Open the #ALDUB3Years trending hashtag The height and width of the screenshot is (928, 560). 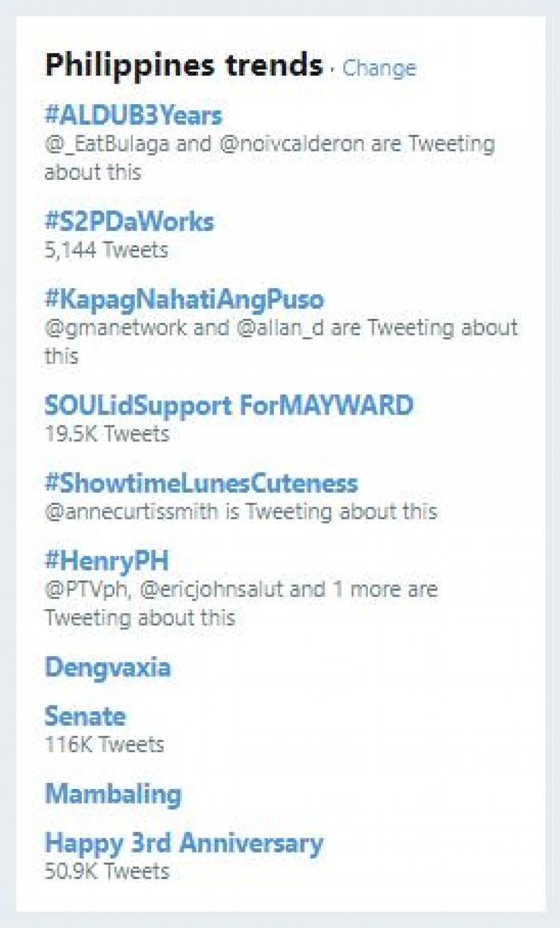pos(133,115)
